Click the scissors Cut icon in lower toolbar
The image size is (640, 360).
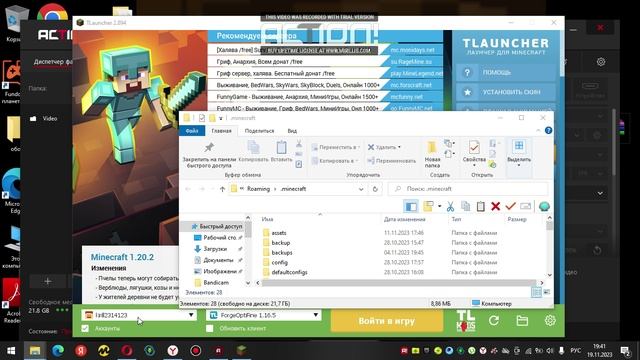tap(450, 207)
